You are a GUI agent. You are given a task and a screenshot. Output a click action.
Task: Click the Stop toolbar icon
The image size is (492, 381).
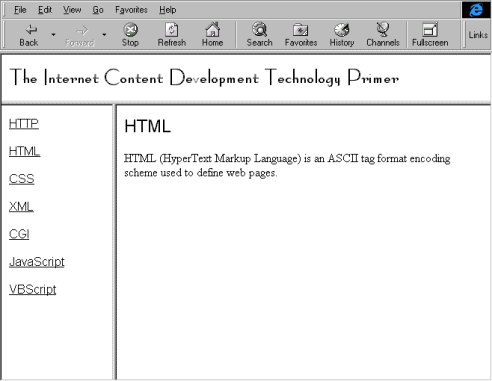[x=130, y=30]
